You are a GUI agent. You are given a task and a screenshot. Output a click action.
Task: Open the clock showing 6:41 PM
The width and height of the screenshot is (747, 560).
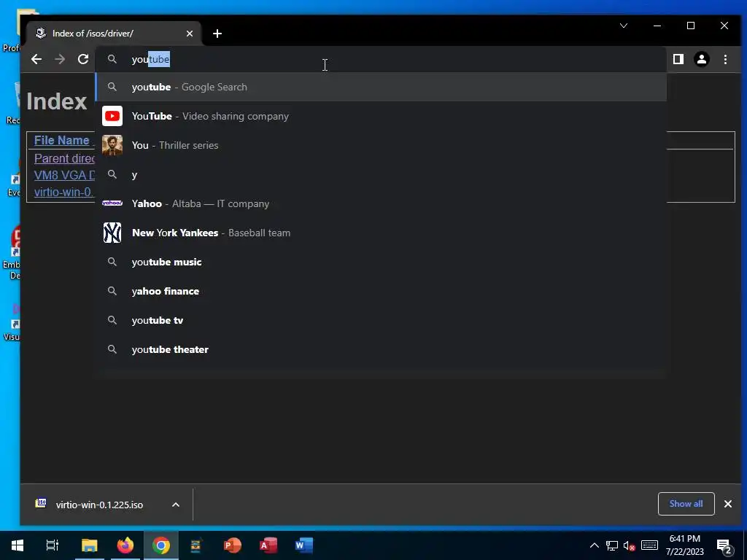684,545
